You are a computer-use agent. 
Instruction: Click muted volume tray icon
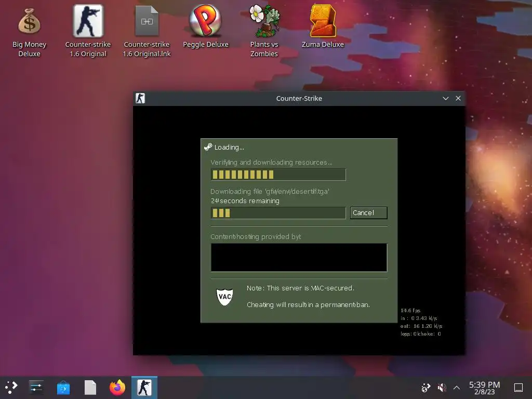[442, 388]
